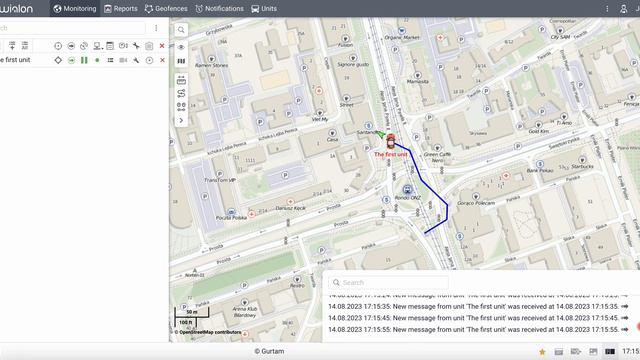Select the nearest units tool icon
Screen dimensions: 640x360
pos(181,107)
